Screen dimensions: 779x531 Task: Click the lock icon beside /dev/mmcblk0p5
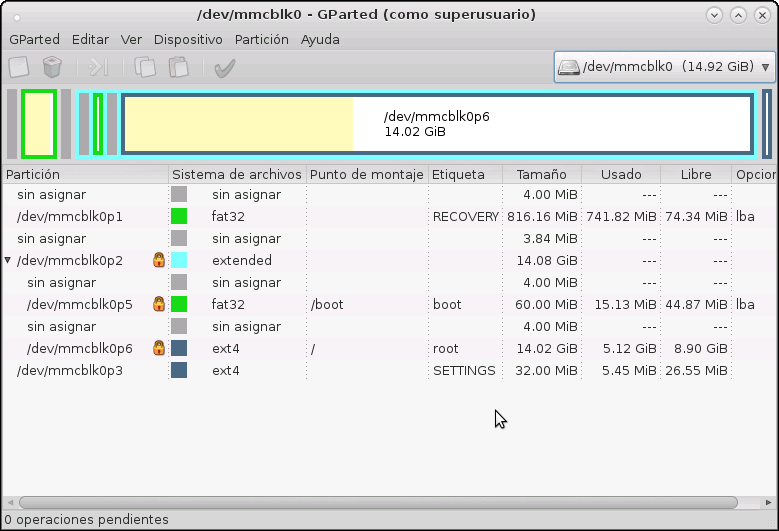(x=158, y=304)
